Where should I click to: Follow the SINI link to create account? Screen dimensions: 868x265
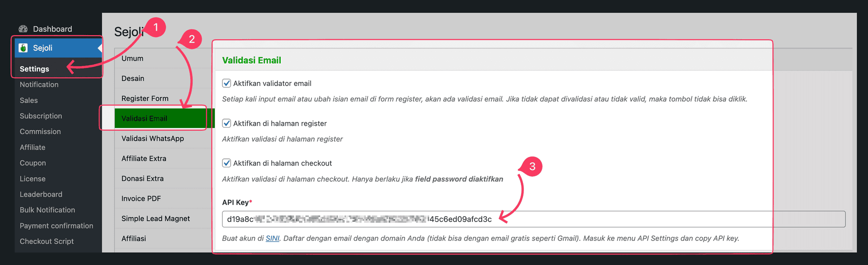click(x=272, y=238)
